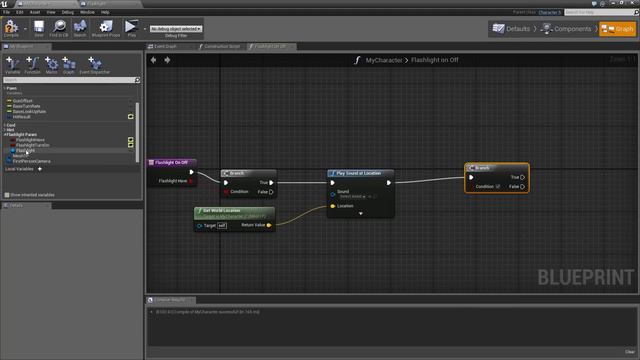
Task: Expand Play Sound at Location advanced pins
Action: 360,213
